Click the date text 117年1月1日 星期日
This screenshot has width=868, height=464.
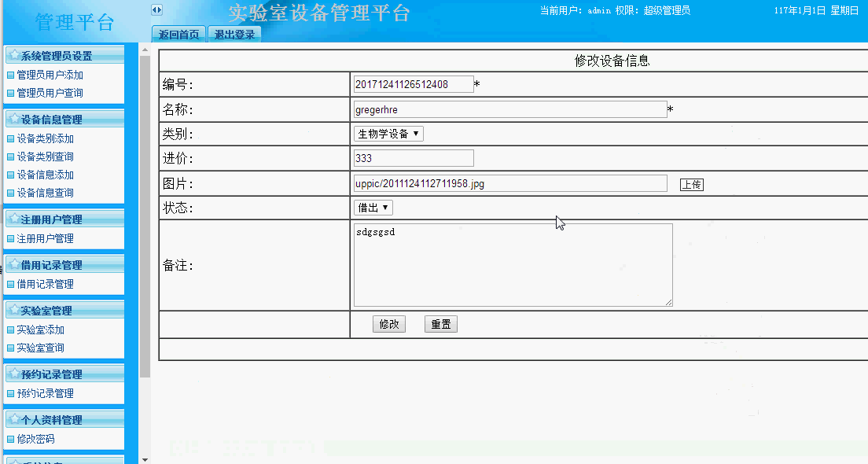point(816,10)
